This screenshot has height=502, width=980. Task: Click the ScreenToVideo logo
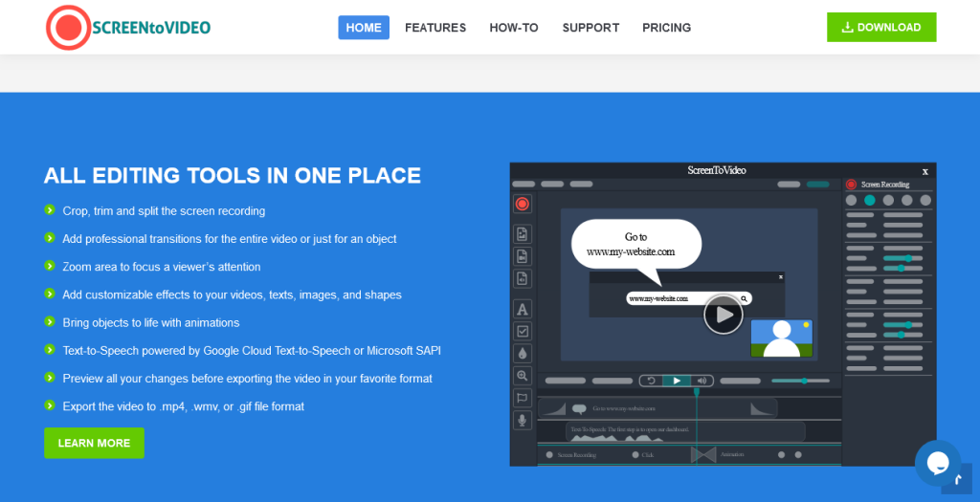(x=128, y=28)
